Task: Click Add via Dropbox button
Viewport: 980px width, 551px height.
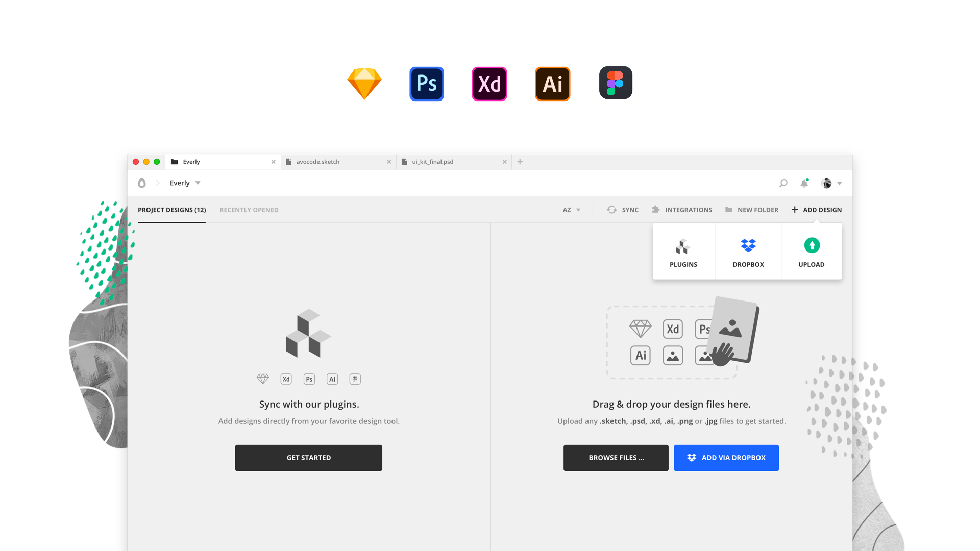Action: [726, 458]
